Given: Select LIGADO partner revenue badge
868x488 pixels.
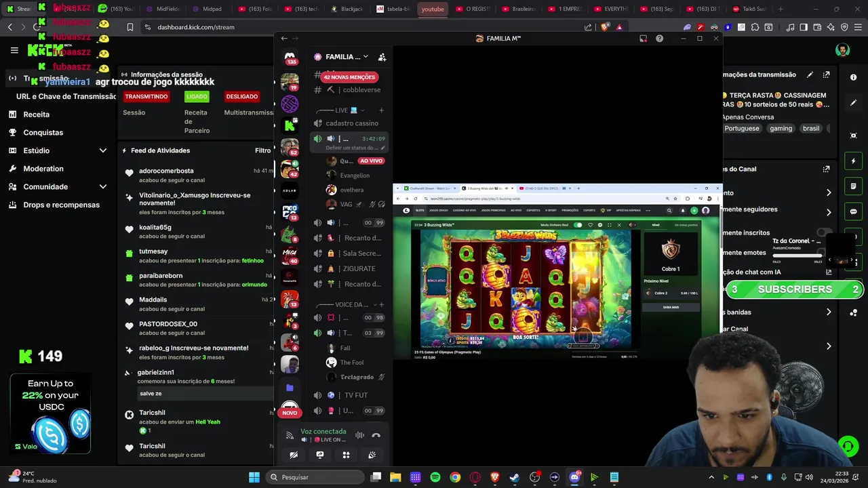Looking at the screenshot, I should (x=197, y=96).
